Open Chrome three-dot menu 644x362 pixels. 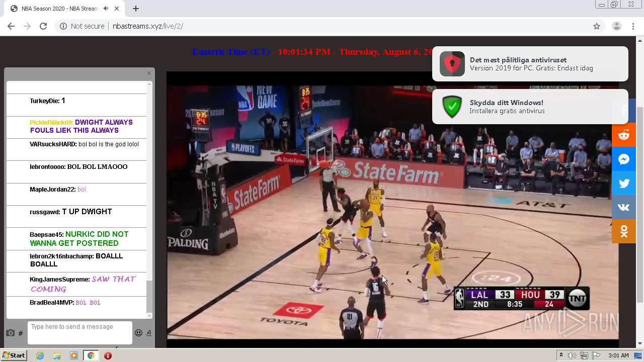click(x=633, y=26)
